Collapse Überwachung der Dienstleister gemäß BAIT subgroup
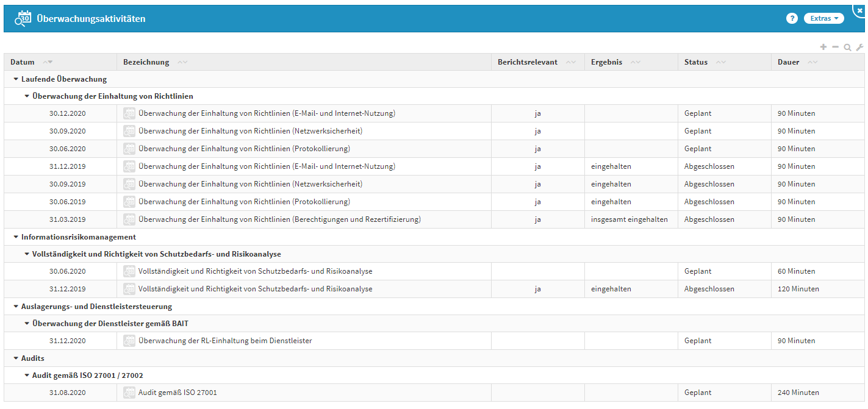868x409 pixels. coord(27,324)
